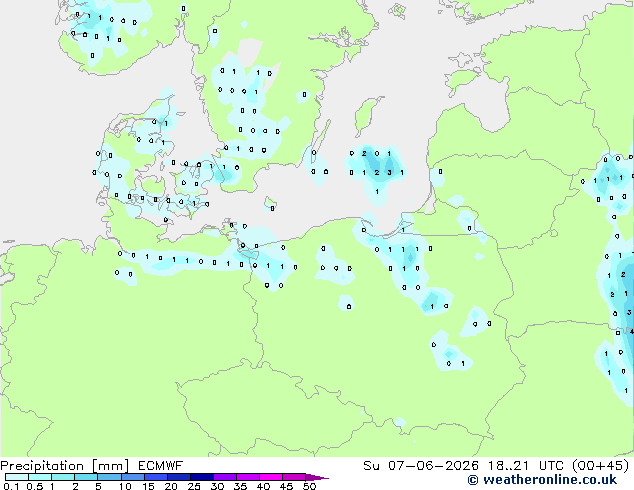Click the "Precipitation" title text
Image resolution: width=634 pixels, height=490 pixels.
42,466
